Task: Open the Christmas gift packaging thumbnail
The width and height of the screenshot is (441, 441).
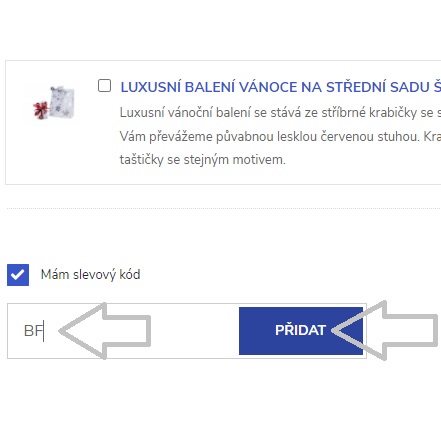Action: (54, 103)
